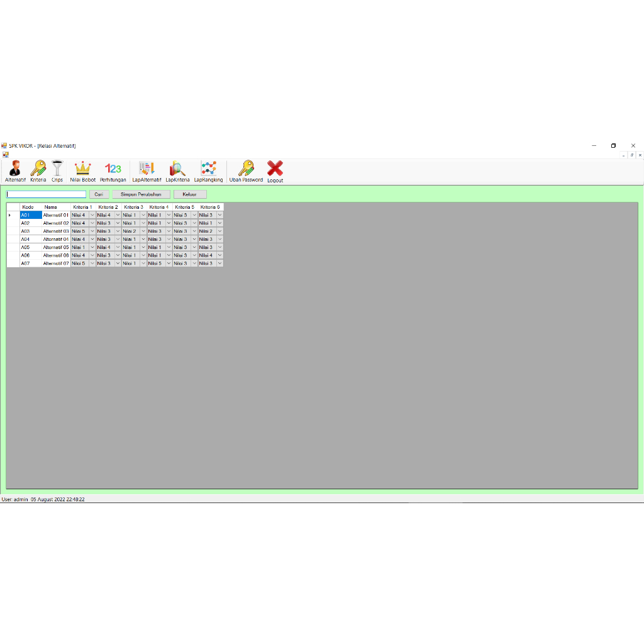Click the Keluar button
This screenshot has width=644, height=644.
coord(190,194)
